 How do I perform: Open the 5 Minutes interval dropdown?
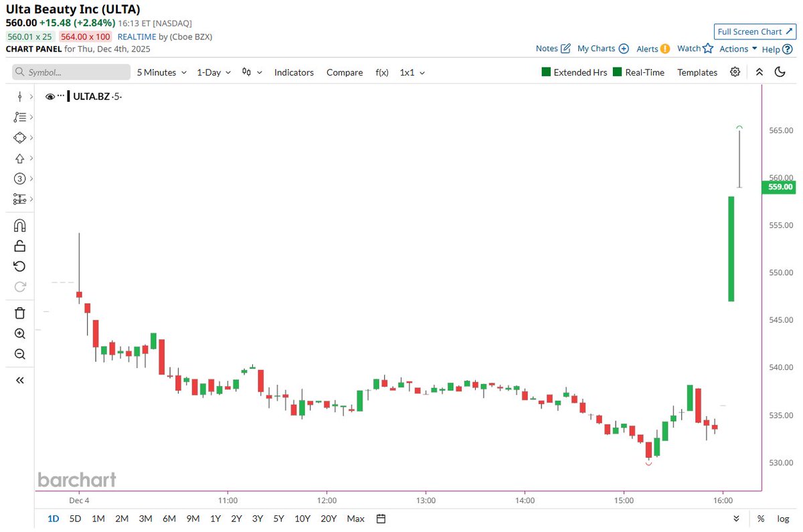[x=162, y=72]
